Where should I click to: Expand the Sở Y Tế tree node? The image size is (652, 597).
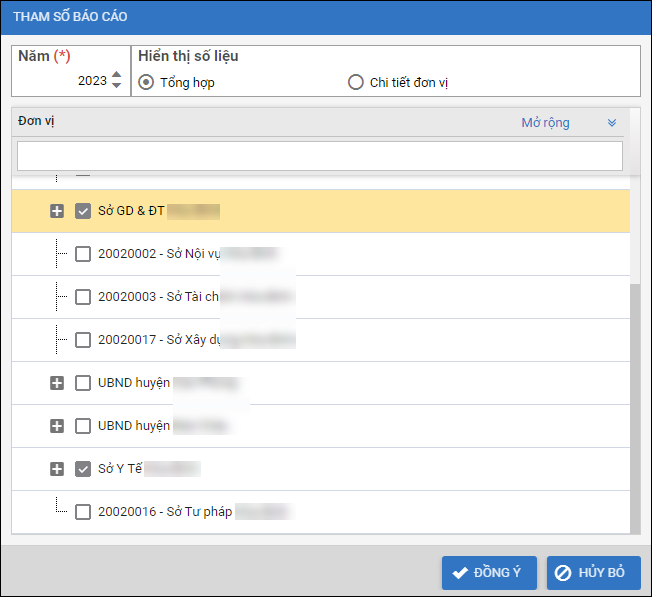click(57, 469)
